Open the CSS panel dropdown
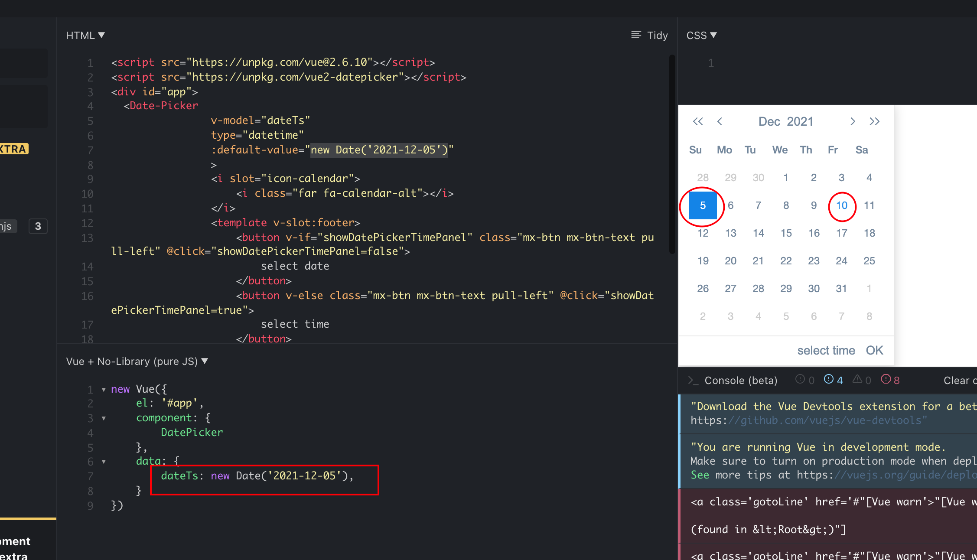 [701, 35]
